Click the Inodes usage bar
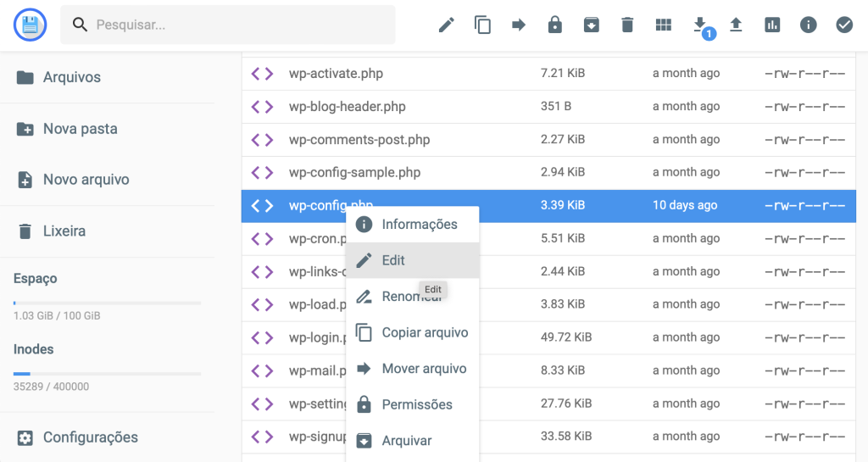868x462 pixels. tap(108, 374)
